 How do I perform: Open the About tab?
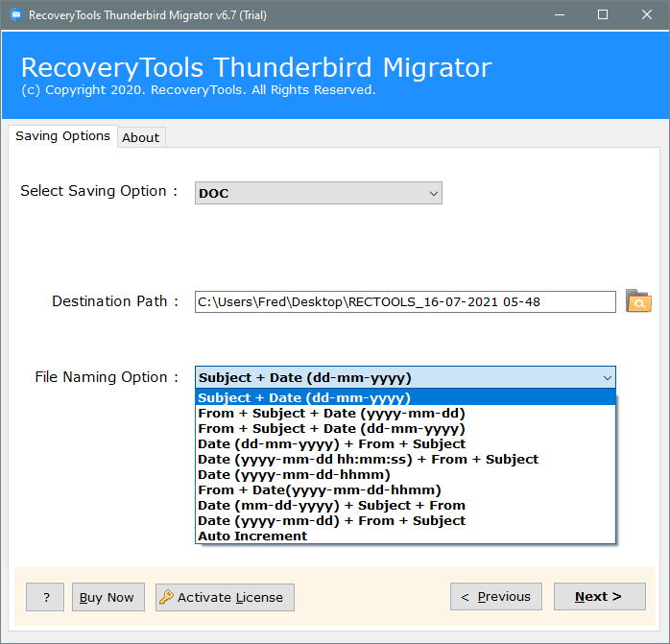141,137
